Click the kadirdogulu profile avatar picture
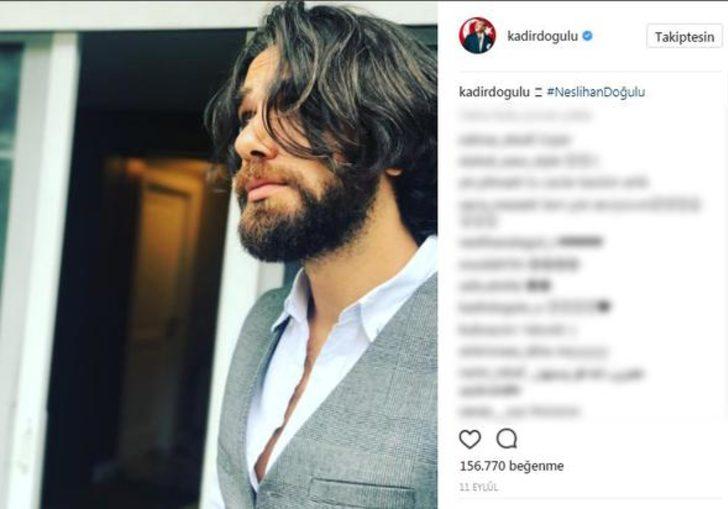 477,36
